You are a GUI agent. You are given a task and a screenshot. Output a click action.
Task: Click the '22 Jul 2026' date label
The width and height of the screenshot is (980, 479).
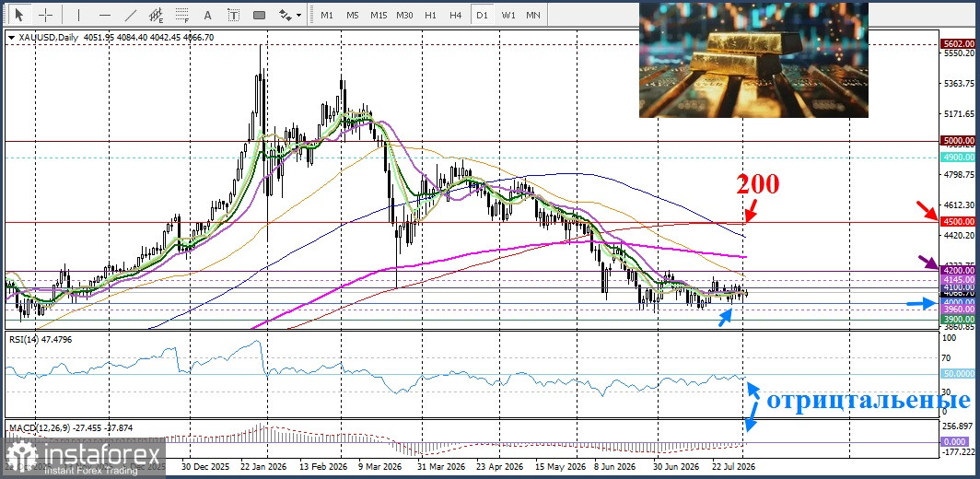735,467
